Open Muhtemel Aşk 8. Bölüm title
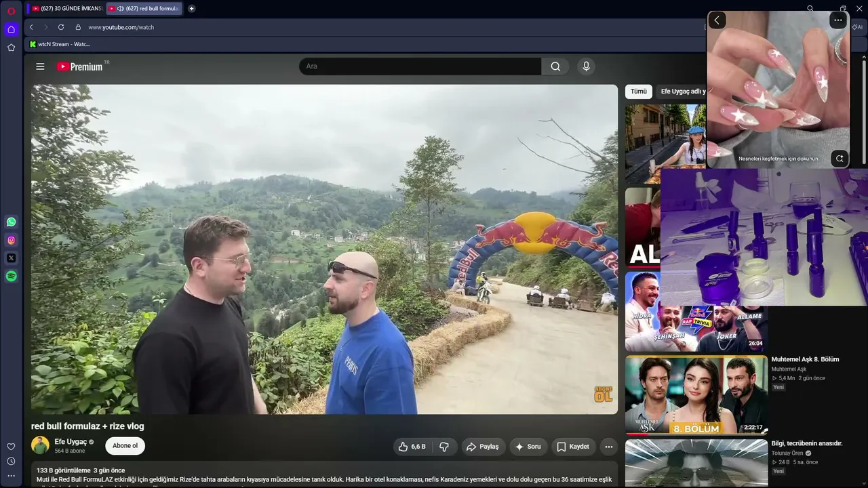 click(x=805, y=359)
